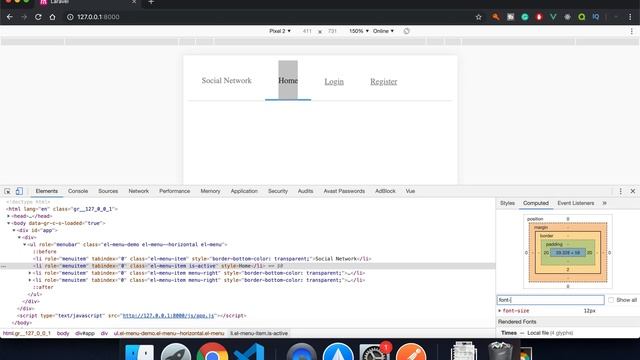Open the Pixel 2 device dropdown
The width and height of the screenshot is (640, 360).
[x=280, y=31]
